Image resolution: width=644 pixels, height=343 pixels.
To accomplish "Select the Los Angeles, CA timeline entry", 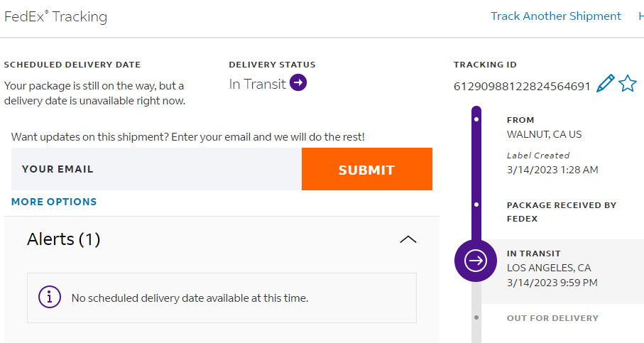I will click(549, 268).
